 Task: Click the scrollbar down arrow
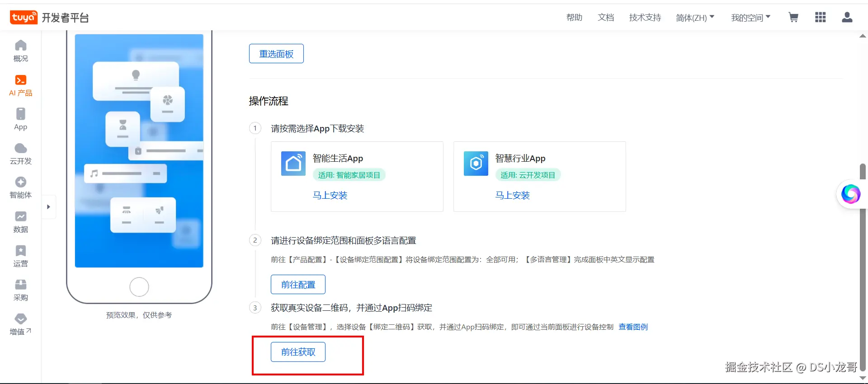point(863,378)
